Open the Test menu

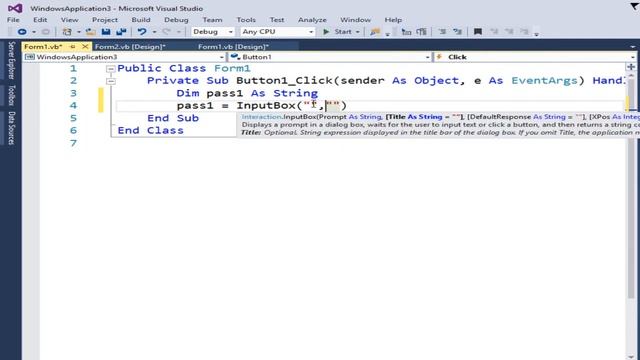coord(277,20)
